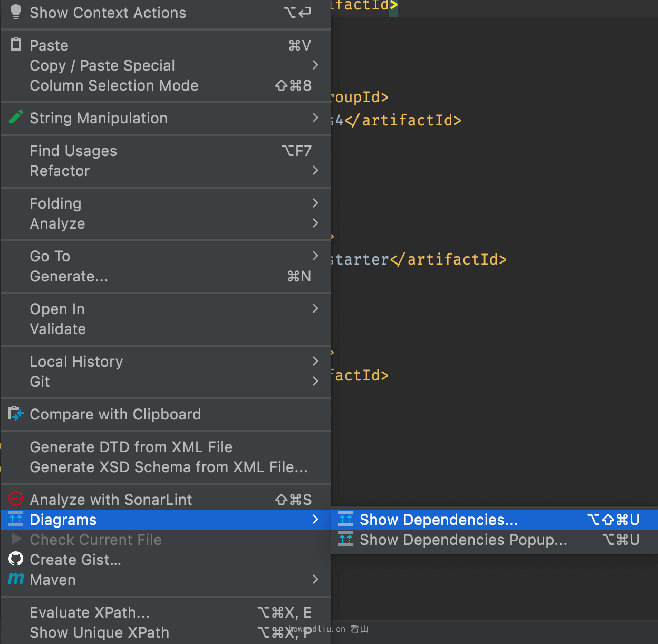Click the green pencil String Manipulation icon
The height and width of the screenshot is (644, 658).
tap(16, 117)
